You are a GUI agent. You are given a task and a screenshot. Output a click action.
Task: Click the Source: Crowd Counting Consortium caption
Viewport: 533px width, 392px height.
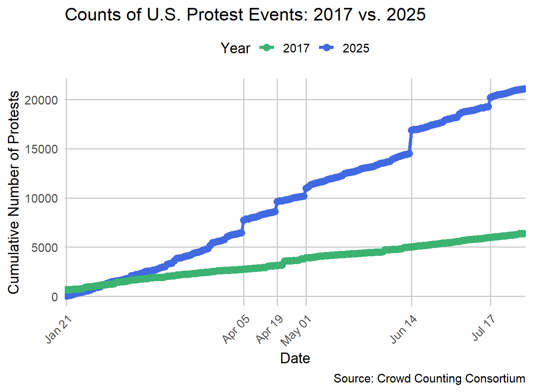(x=429, y=379)
